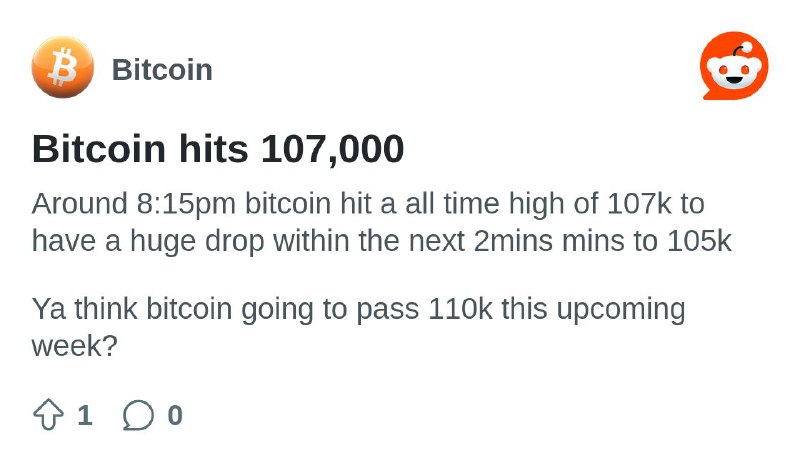Viewport: 800px width, 468px height.
Task: Open the post title 'Bitcoin hits 107,000'
Action: (218, 149)
